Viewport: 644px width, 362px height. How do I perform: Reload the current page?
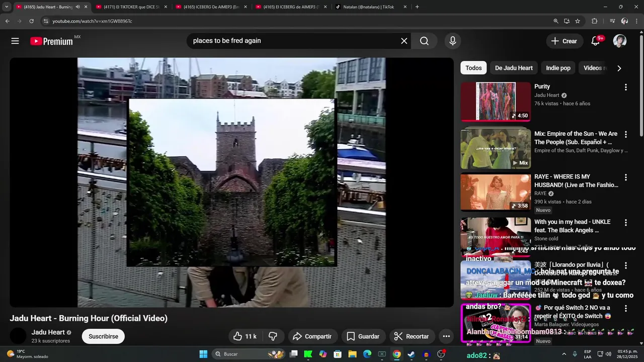pyautogui.click(x=31, y=21)
